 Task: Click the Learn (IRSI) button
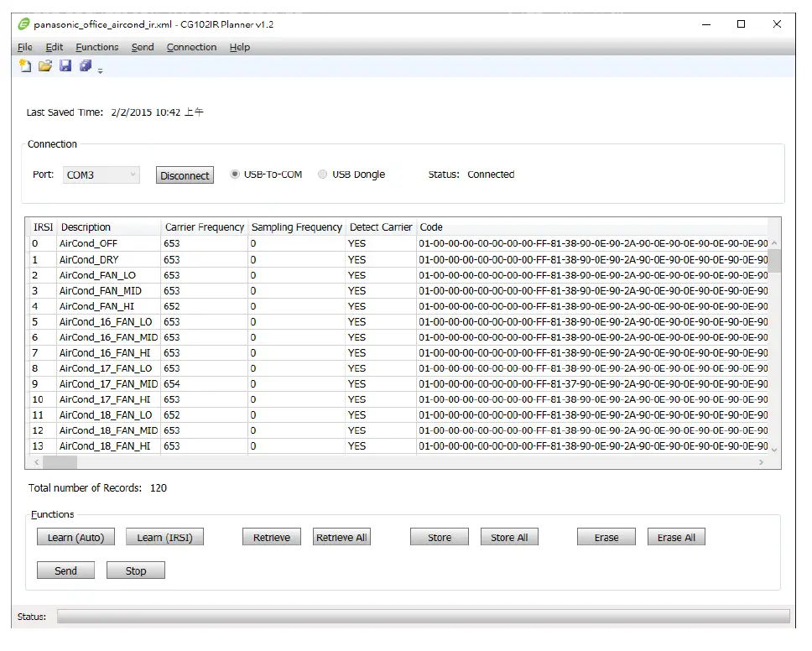[x=164, y=538]
